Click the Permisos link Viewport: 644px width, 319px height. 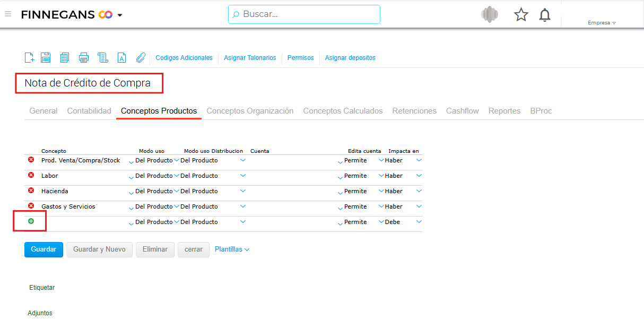[301, 58]
